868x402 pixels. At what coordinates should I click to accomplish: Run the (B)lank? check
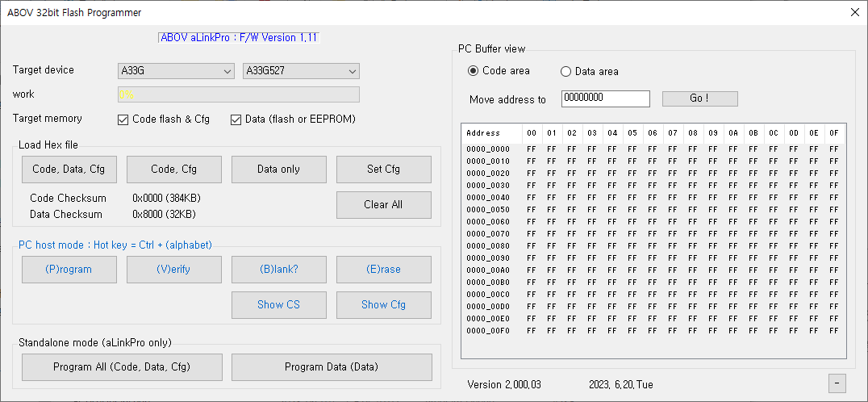coord(278,270)
